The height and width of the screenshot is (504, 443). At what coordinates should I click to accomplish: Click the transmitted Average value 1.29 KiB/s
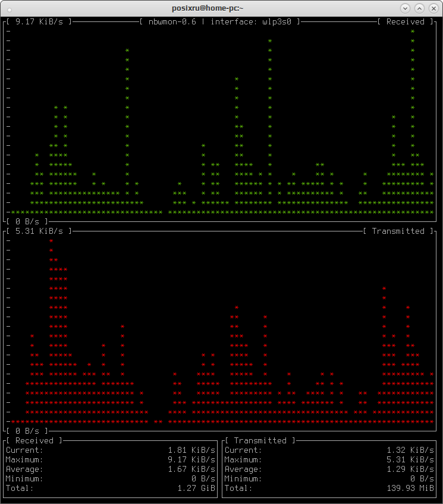click(410, 469)
